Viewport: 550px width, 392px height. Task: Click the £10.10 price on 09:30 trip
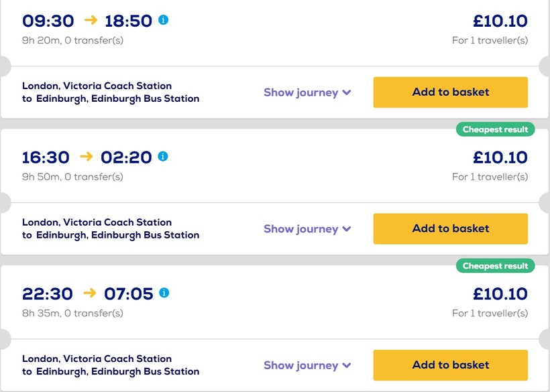[500, 21]
